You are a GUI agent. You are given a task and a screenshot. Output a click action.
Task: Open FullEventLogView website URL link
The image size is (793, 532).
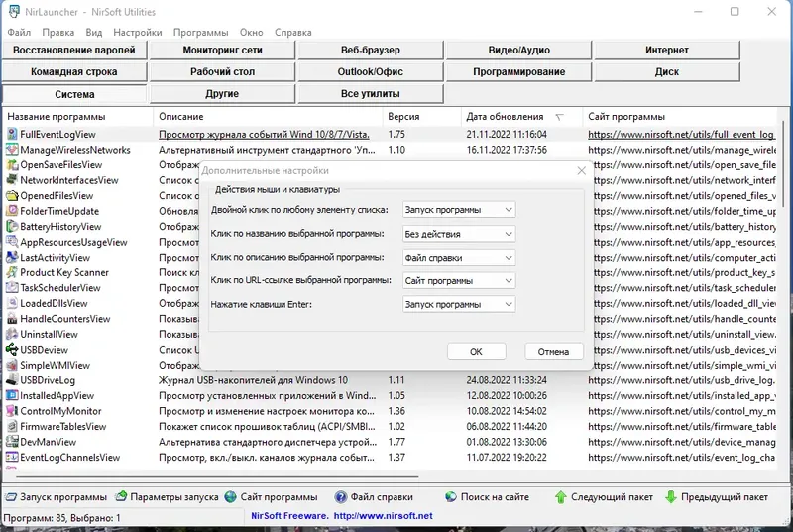coord(681,135)
